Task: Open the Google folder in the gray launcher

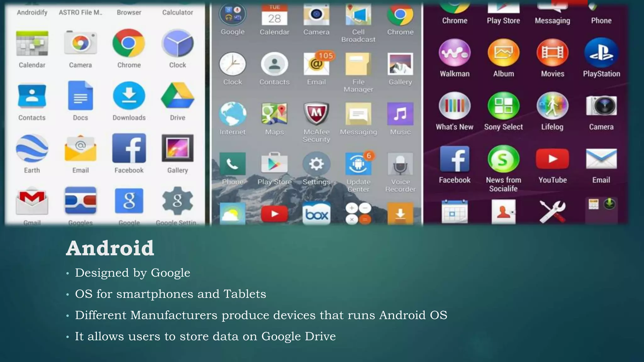Action: tap(233, 14)
